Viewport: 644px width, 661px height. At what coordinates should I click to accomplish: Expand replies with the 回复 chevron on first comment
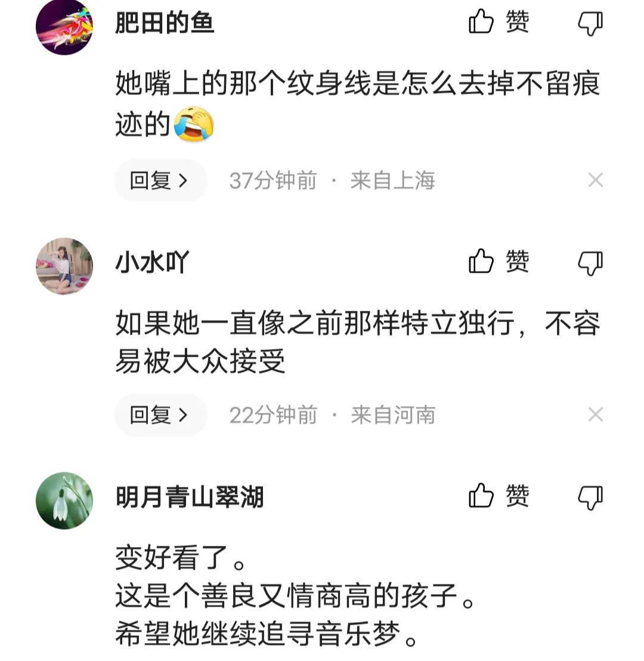[x=182, y=180]
